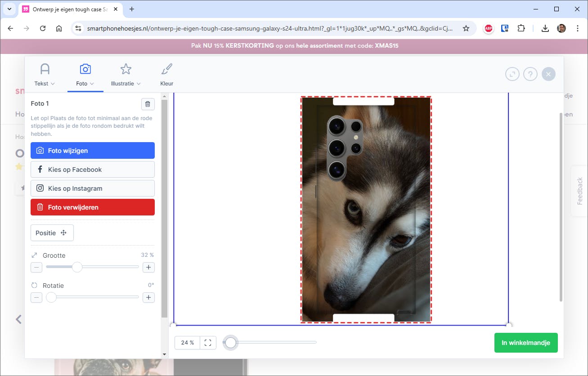Remove the photo with Foto verwijderen

pos(93,207)
